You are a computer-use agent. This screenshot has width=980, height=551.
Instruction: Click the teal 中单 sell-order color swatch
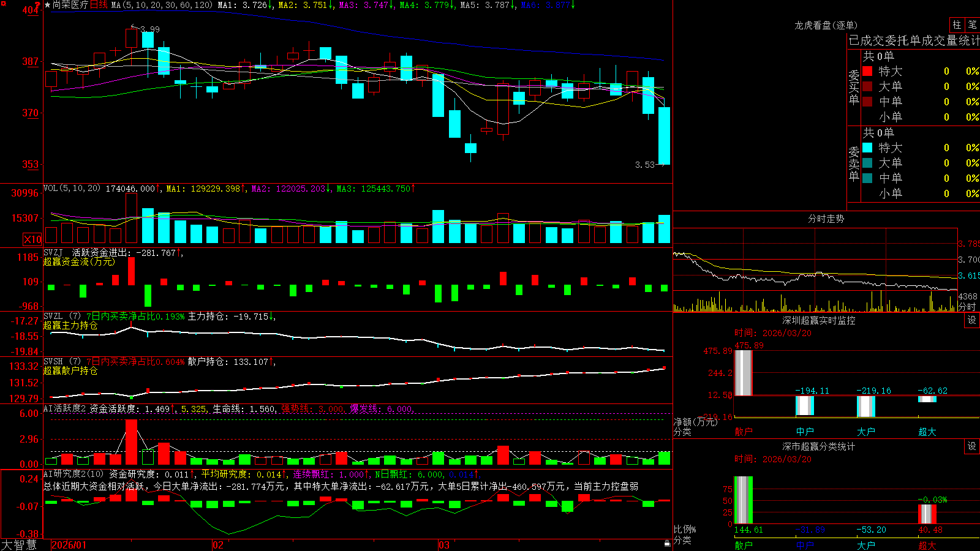coord(867,178)
